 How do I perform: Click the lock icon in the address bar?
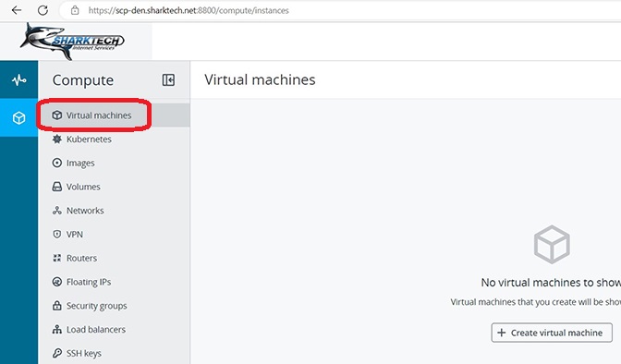(75, 11)
